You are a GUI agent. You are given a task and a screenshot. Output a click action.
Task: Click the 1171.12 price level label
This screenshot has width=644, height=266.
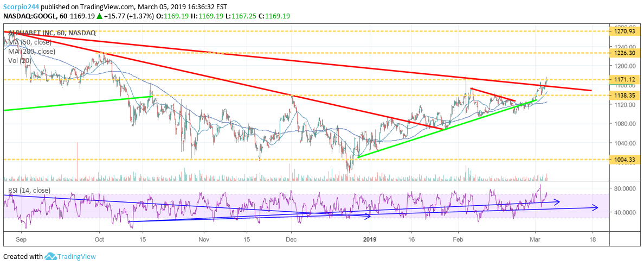[622, 80]
